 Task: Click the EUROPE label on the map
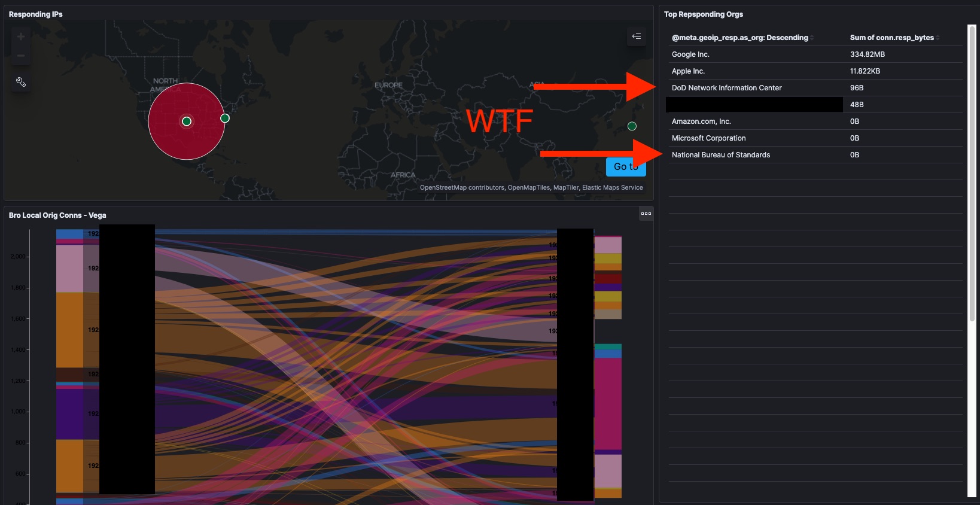pos(388,85)
